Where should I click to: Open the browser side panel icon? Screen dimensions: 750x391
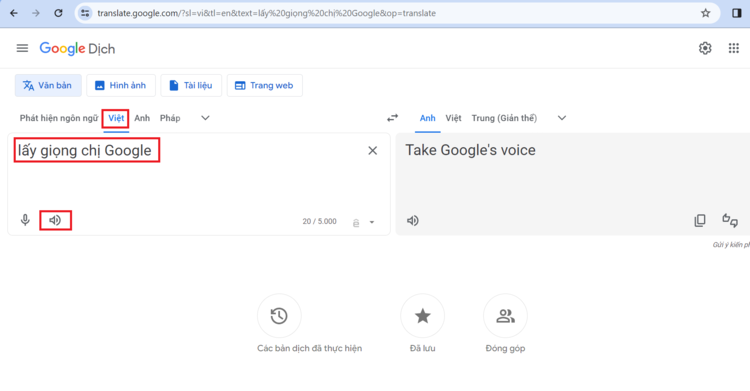coord(737,13)
